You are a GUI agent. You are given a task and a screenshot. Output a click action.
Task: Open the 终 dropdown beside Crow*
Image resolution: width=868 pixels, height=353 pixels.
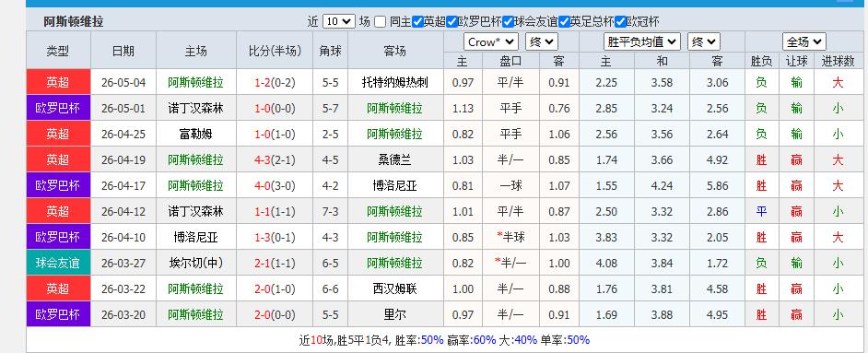542,42
